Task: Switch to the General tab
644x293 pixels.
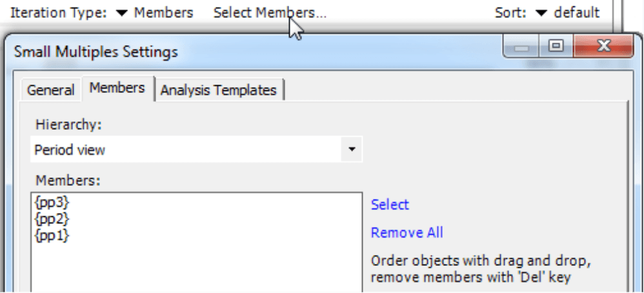Action: click(x=50, y=90)
